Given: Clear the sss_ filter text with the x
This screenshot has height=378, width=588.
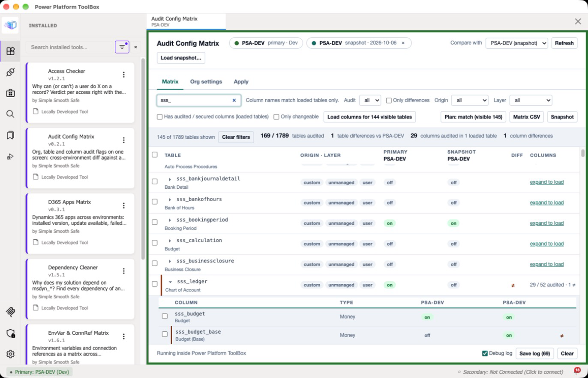Looking at the screenshot, I should (234, 100).
